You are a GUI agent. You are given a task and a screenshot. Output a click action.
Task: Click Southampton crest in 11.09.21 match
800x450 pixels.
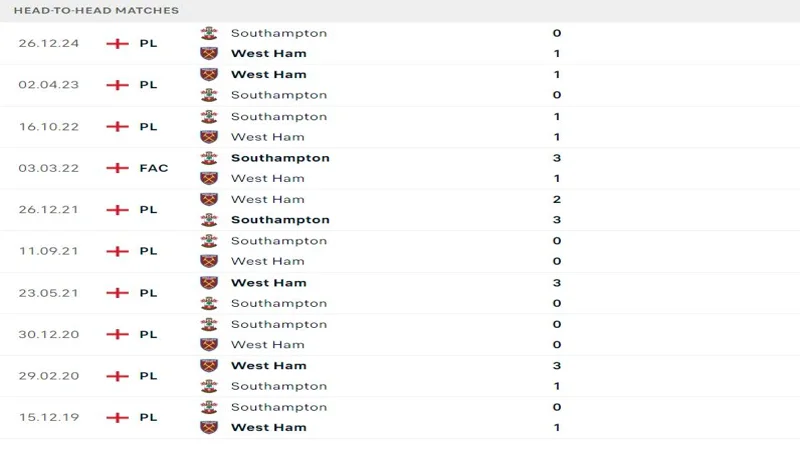(x=209, y=241)
